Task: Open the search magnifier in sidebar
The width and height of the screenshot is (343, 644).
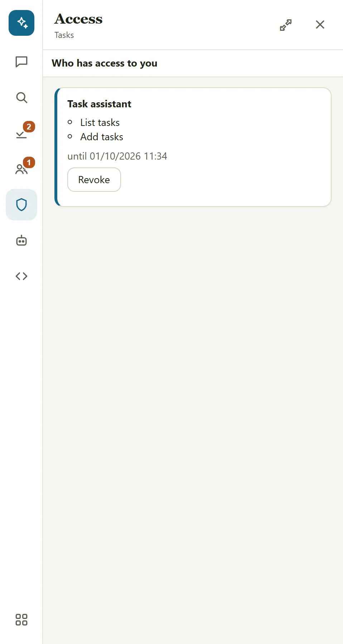Action: [x=21, y=97]
